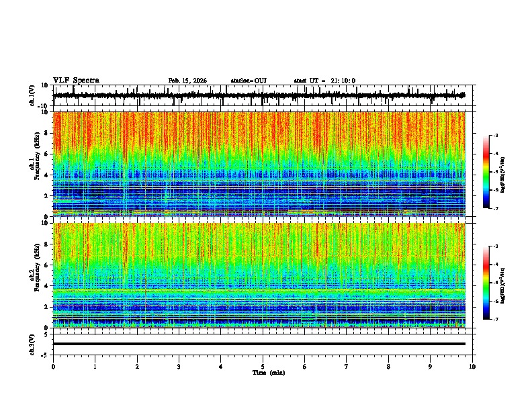The height and width of the screenshot is (411, 532).
Task: Click time axis tick label "8"
Action: [x=388, y=367]
